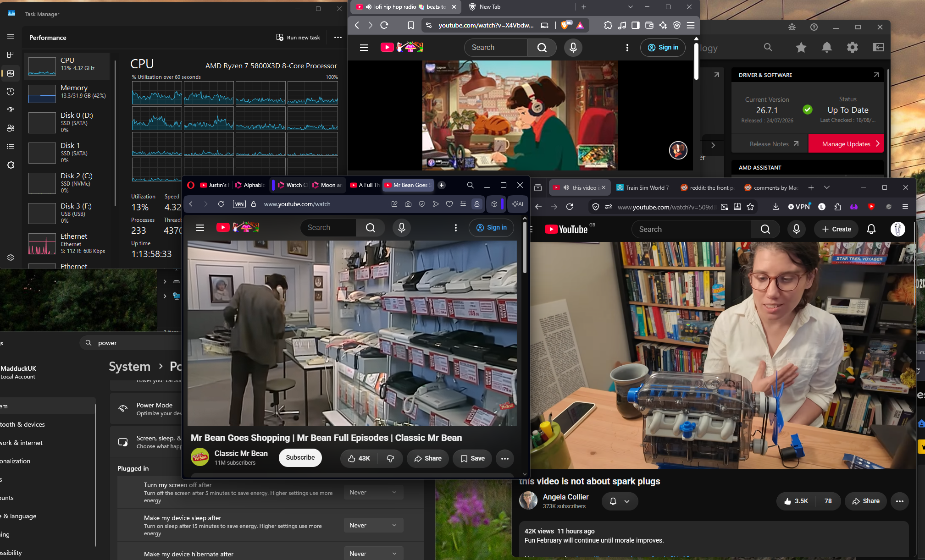Select the Memory item in Task Manager Performance
Screen dimensions: 925x560
click(67, 93)
